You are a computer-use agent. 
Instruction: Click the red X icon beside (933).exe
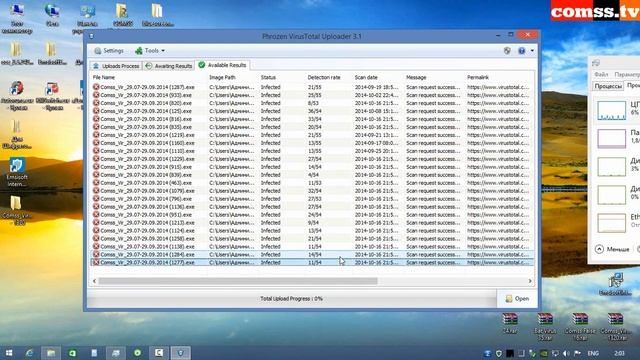tap(96, 95)
